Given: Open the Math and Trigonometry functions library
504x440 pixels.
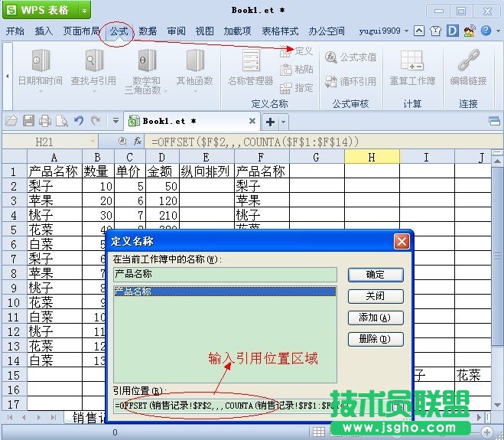Looking at the screenshot, I should coord(145,71).
